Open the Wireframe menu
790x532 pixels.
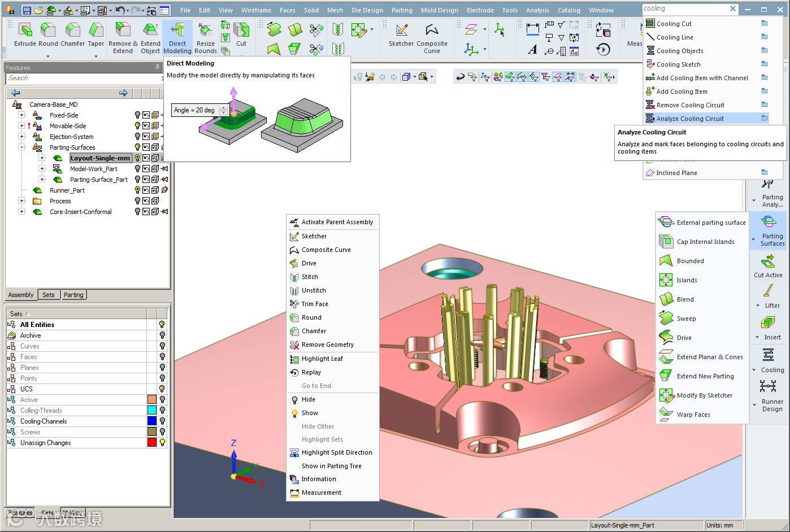pos(256,10)
